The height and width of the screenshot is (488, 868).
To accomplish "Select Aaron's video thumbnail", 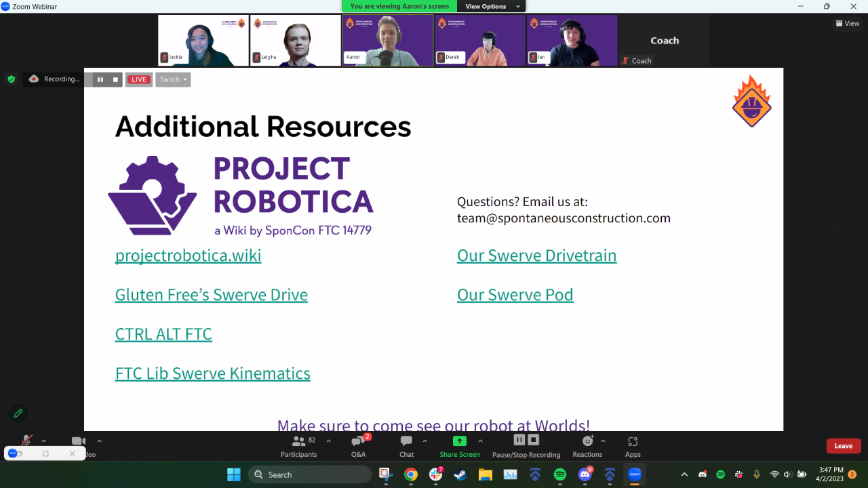I will point(388,41).
